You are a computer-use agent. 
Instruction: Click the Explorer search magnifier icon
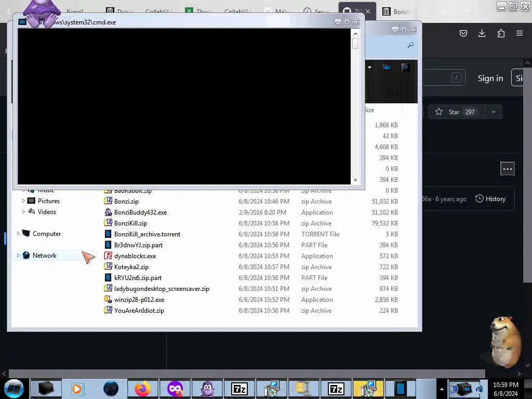pos(410,45)
